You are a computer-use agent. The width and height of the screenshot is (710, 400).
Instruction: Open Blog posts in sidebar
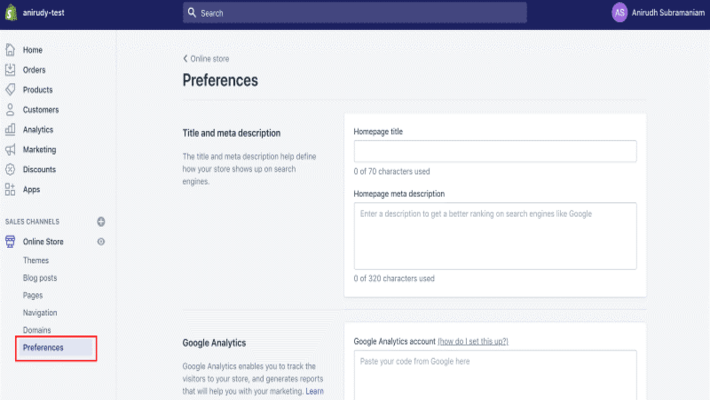pos(40,278)
